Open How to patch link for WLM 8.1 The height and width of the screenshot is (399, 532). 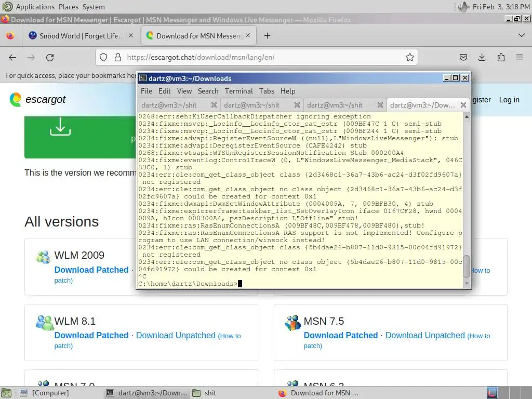tap(229, 336)
